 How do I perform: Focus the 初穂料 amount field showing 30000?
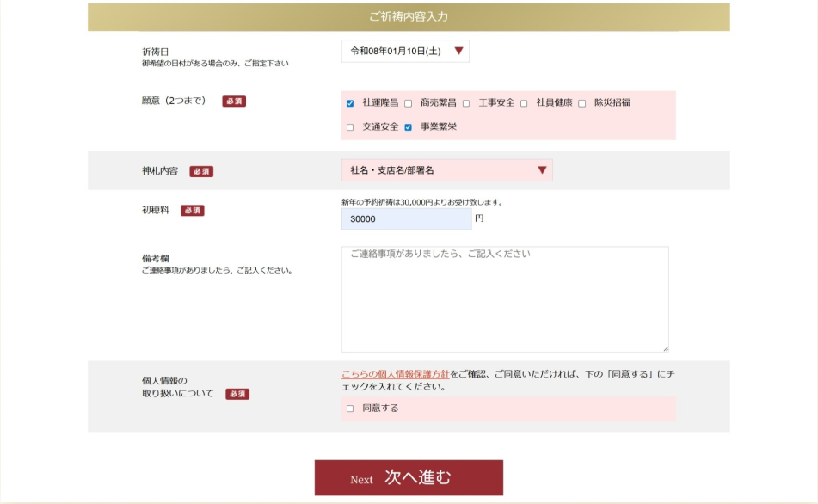(406, 219)
